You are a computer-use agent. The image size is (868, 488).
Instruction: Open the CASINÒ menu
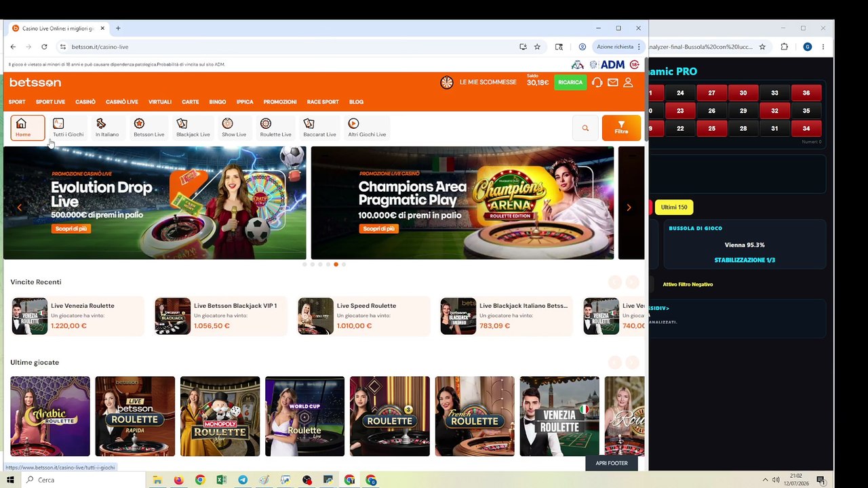pos(85,102)
